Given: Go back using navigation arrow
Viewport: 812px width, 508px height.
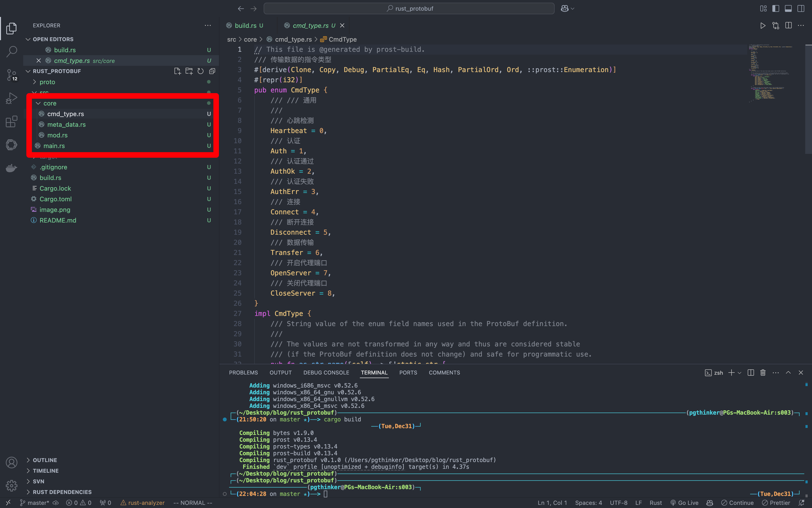Looking at the screenshot, I should coord(241,8).
